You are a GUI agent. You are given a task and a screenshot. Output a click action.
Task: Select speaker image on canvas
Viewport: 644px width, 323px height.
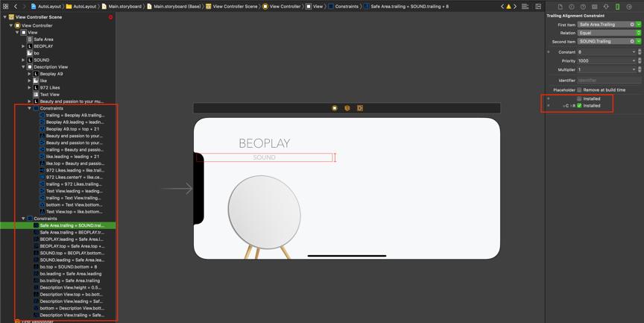pos(264,217)
